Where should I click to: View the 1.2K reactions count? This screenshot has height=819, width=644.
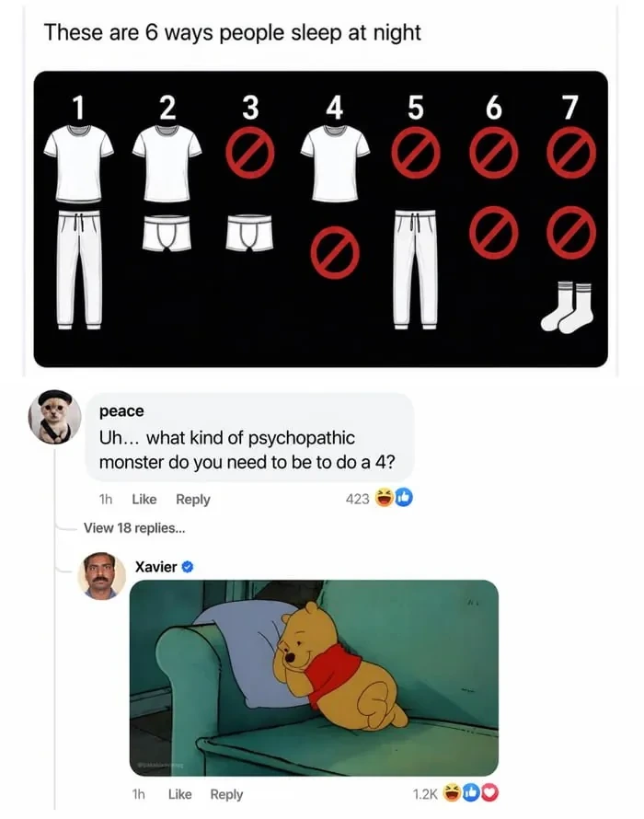point(425,794)
